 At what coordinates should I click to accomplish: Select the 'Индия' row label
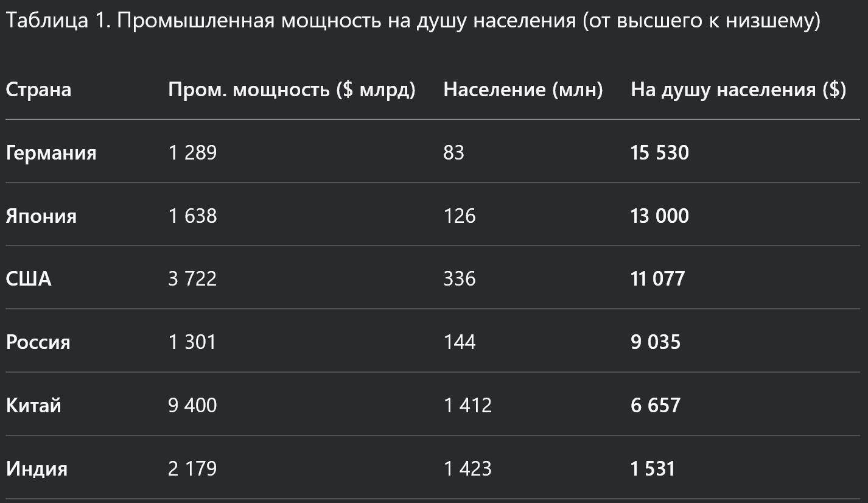(37, 469)
